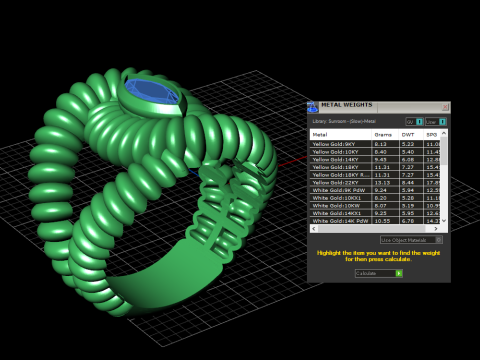Toggle the Use Object Materials option
Image resolution: width=480 pixels, height=360 pixels.
coord(411,240)
